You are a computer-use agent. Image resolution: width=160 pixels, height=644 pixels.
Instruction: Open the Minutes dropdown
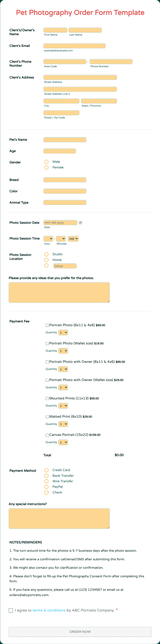click(x=60, y=239)
